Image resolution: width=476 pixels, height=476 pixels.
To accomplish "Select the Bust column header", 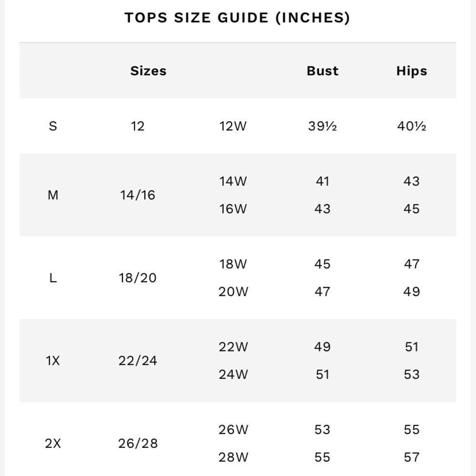I will coord(322,71).
